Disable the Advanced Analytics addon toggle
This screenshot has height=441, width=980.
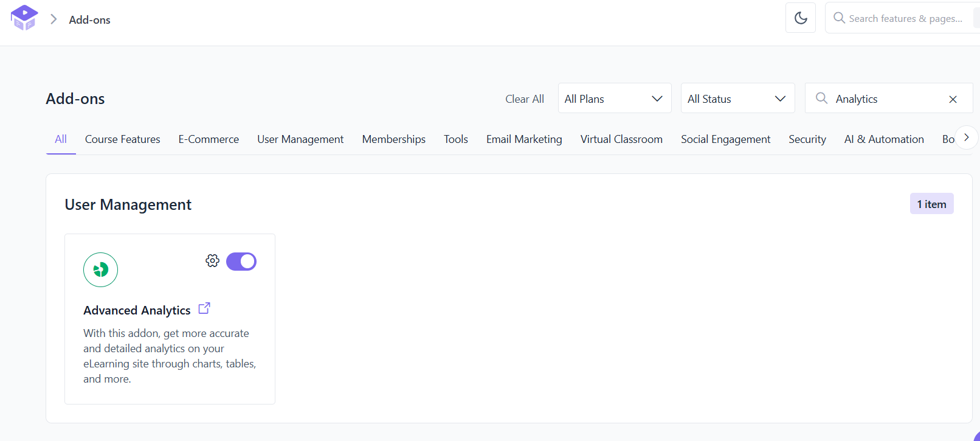pyautogui.click(x=241, y=262)
